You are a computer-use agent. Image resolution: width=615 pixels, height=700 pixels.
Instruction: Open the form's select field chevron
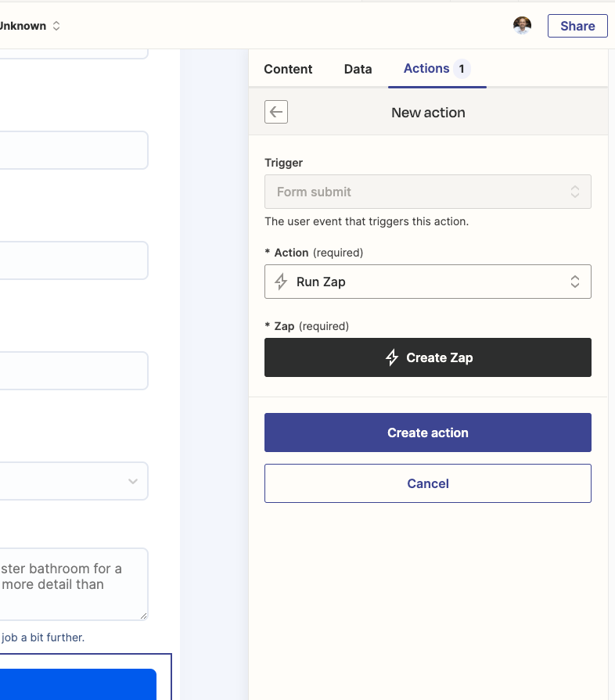coord(133,481)
